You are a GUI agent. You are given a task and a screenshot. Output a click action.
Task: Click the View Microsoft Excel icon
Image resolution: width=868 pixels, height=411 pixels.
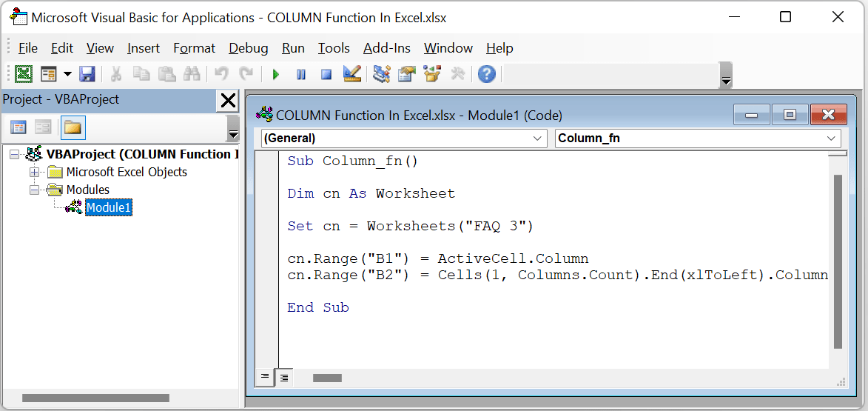click(x=23, y=73)
